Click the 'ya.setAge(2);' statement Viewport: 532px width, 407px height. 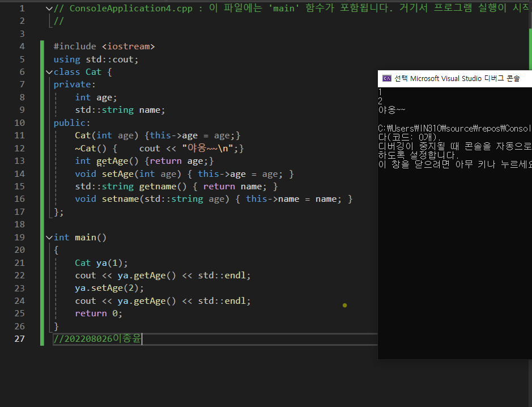109,288
